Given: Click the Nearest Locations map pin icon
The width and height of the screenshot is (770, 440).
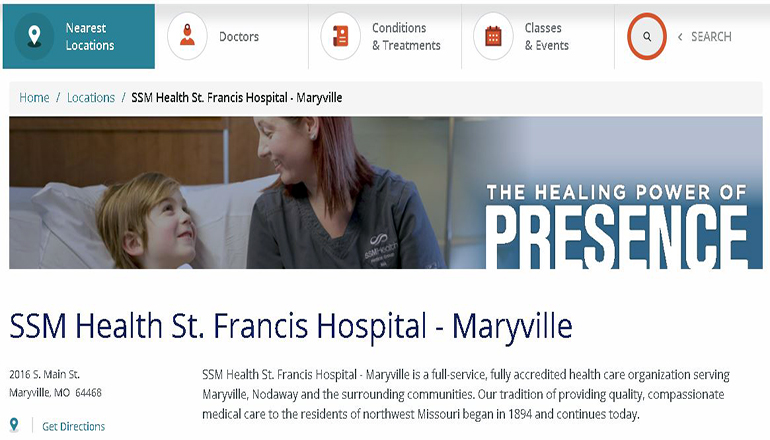Looking at the screenshot, I should pyautogui.click(x=34, y=36).
